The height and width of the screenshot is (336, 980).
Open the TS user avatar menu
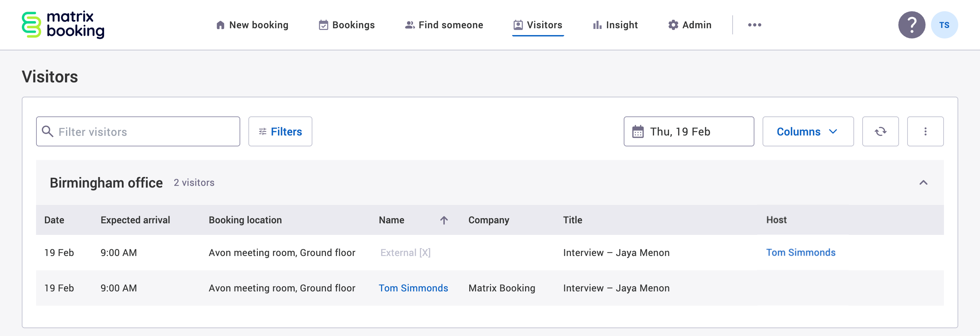[944, 25]
